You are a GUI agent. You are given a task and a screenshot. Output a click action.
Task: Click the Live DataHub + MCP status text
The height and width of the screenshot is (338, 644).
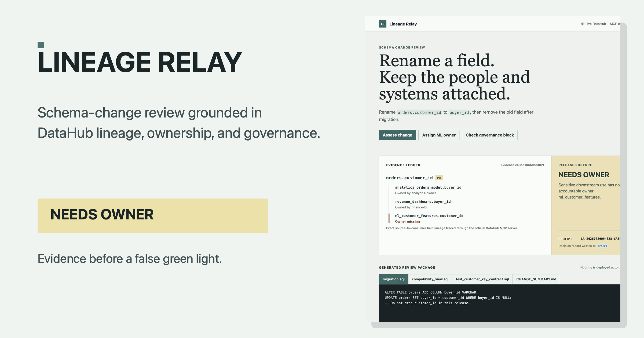coord(603,24)
